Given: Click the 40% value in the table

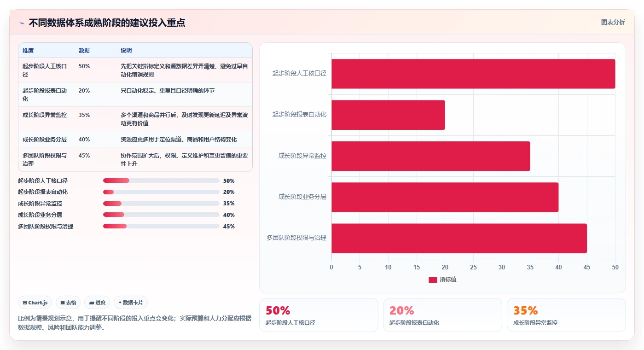Looking at the screenshot, I should 84,140.
